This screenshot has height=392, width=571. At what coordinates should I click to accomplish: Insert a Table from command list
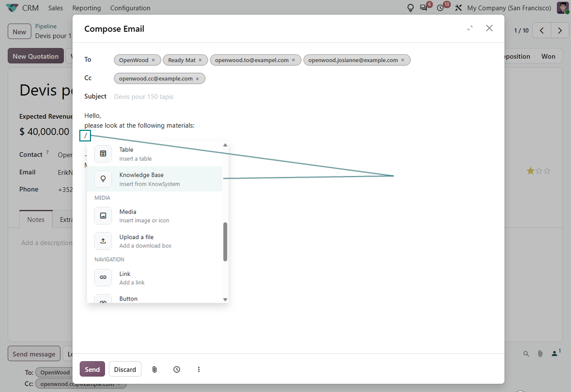[155, 154]
